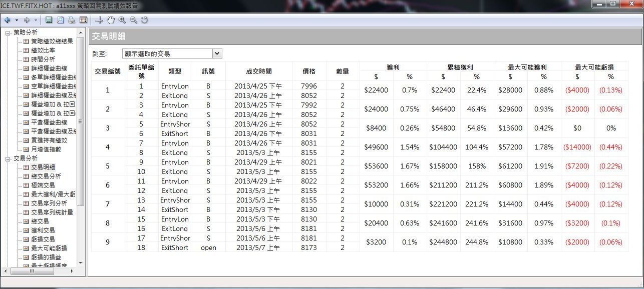Open the report settings table icon
644x289 pixels.
pos(83,20)
